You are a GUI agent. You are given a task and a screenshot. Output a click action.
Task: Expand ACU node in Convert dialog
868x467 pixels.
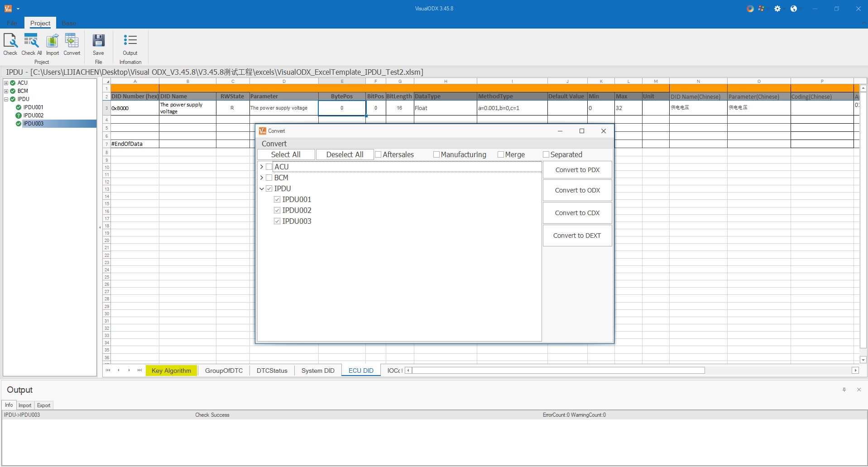[262, 167]
